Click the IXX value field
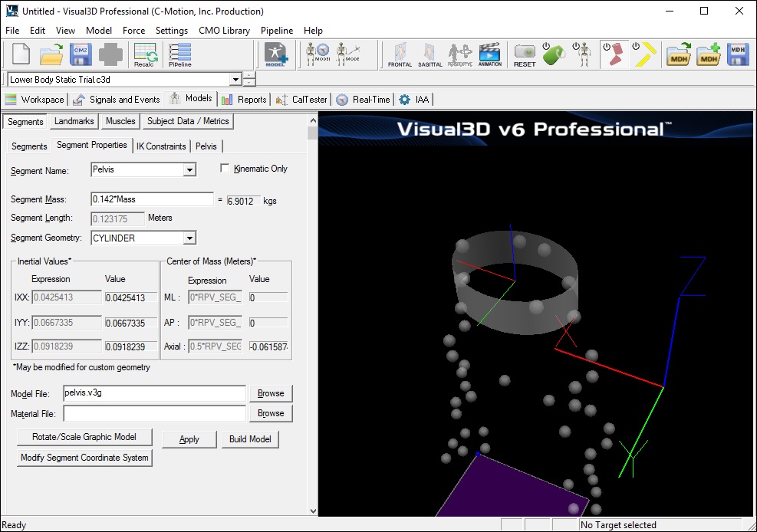This screenshot has width=757, height=532. click(x=131, y=297)
